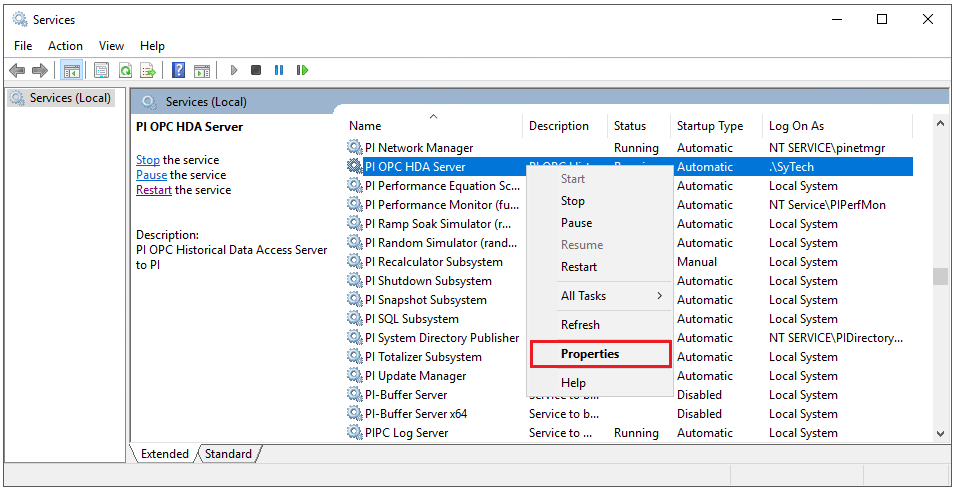Click gear icon of PI SQL Subsystem
The width and height of the screenshot is (955, 490).
tap(354, 318)
